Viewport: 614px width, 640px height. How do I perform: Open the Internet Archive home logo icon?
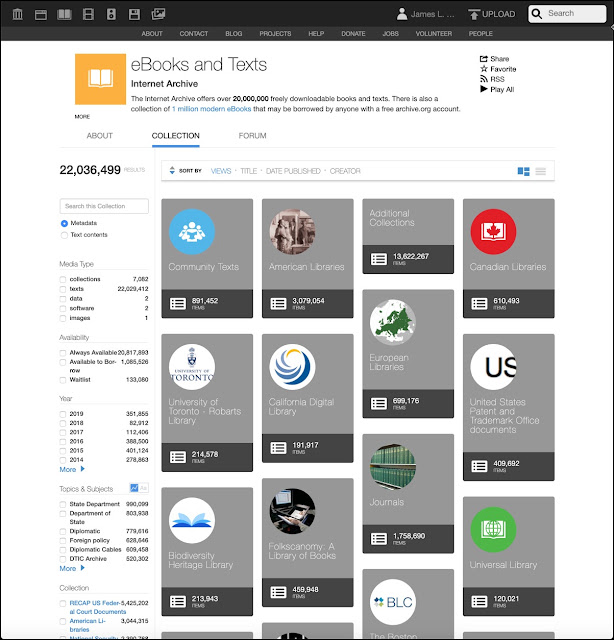18,14
